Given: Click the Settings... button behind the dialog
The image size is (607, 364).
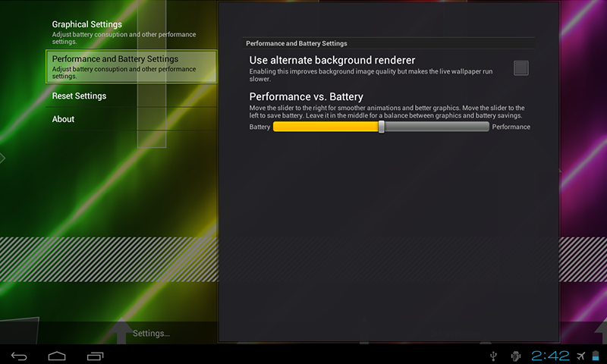Looking at the screenshot, I should (151, 333).
